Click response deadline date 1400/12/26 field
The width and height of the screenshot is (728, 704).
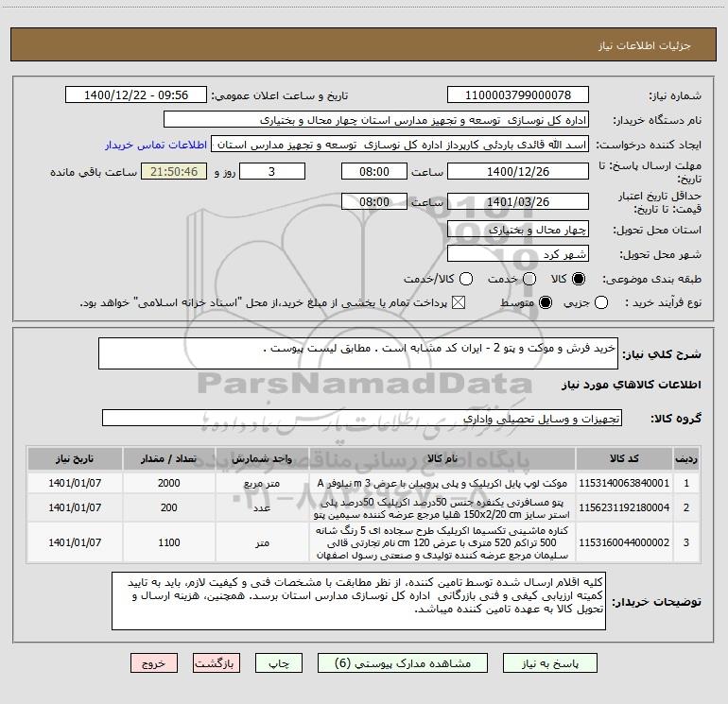pyautogui.click(x=518, y=171)
